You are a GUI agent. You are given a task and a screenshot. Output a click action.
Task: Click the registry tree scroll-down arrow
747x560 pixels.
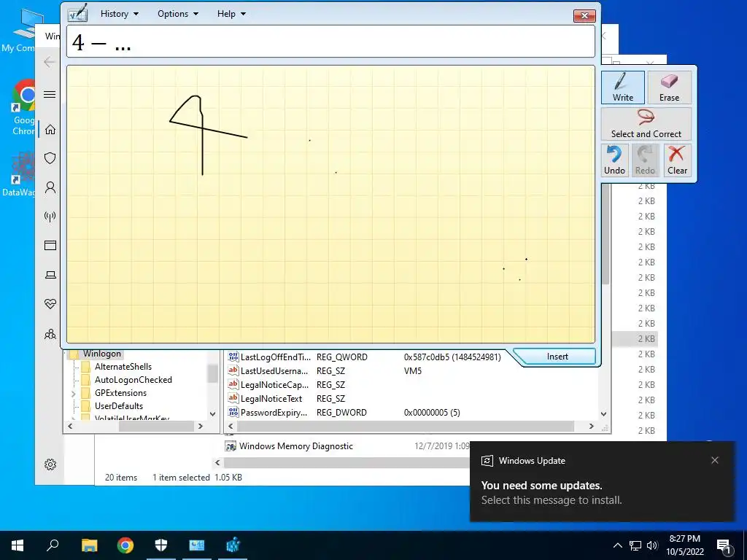[x=212, y=414]
